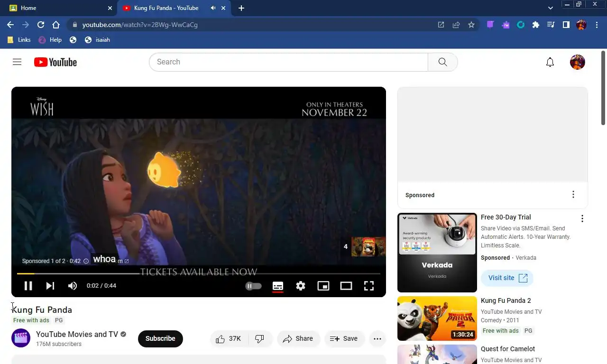Open player settings gear

pos(301,286)
